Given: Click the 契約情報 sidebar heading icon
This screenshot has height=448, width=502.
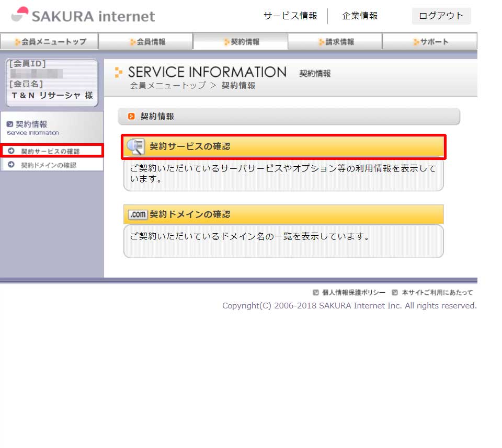Looking at the screenshot, I should [10, 124].
